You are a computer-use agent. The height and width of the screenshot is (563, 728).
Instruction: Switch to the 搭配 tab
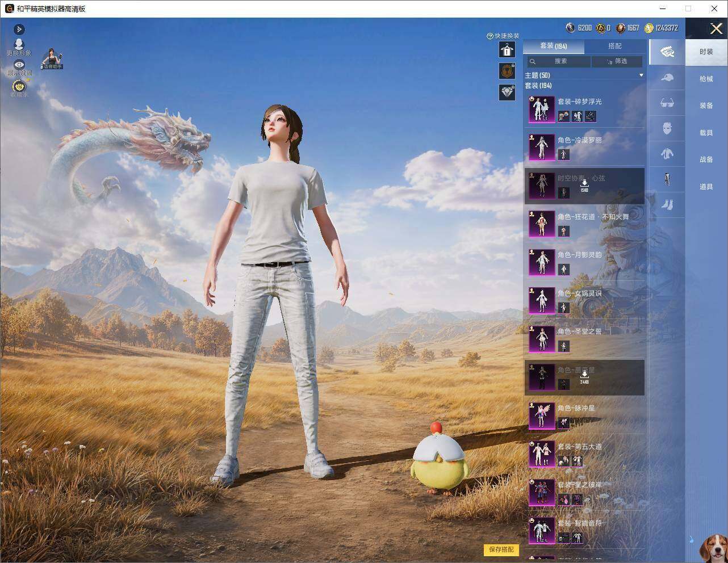point(614,46)
